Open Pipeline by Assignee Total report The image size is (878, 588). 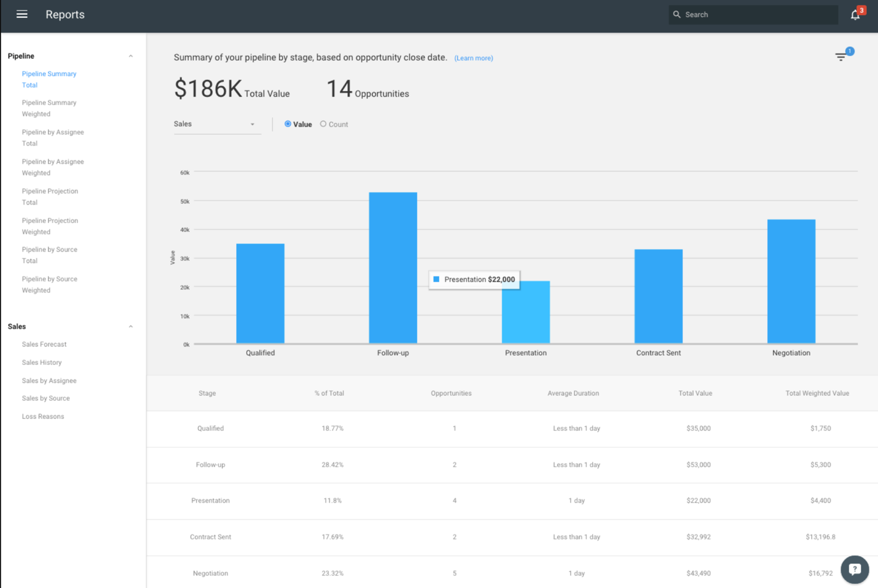tap(53, 138)
